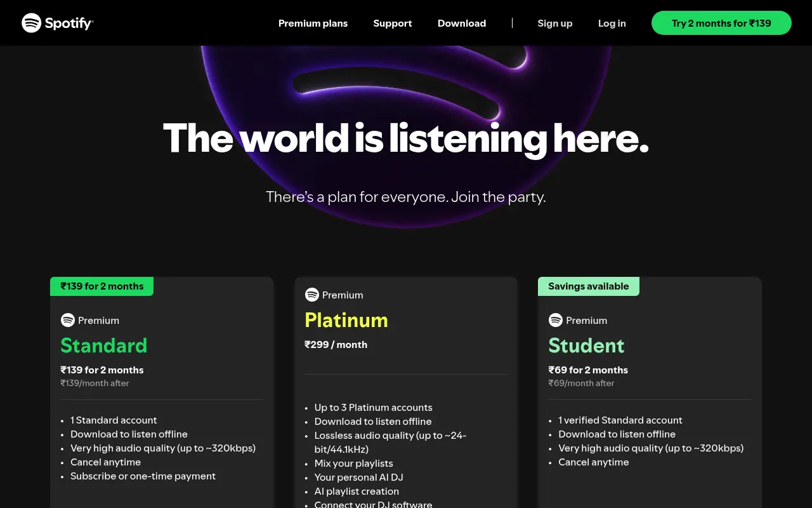
Task: Click '1 verified Standard account' feature
Action: pyautogui.click(x=620, y=420)
